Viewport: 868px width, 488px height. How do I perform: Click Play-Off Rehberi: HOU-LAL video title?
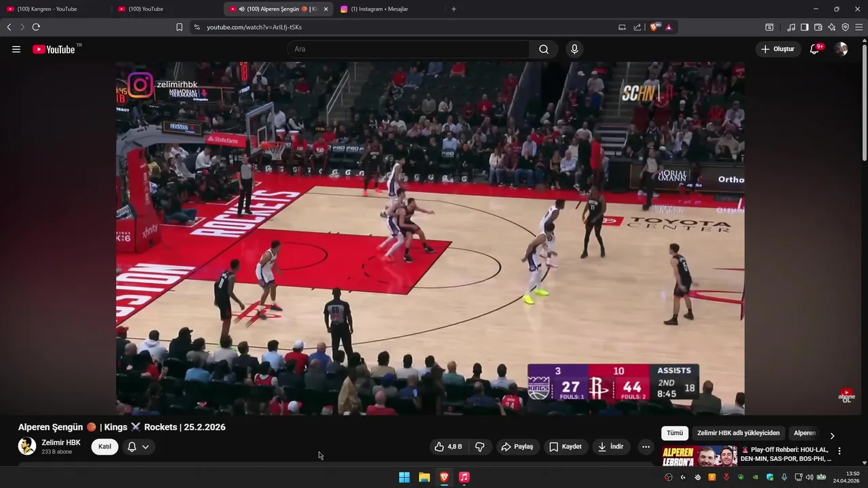tap(785, 454)
